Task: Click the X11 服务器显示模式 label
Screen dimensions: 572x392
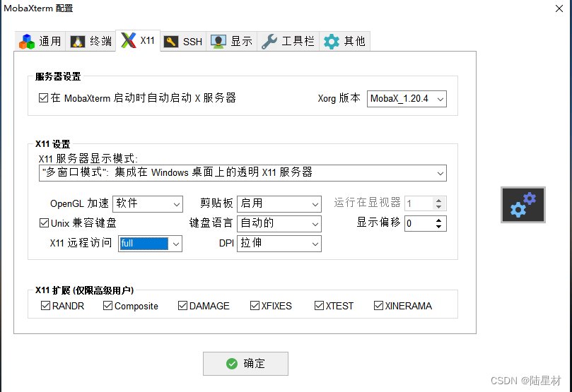Action: [x=88, y=158]
